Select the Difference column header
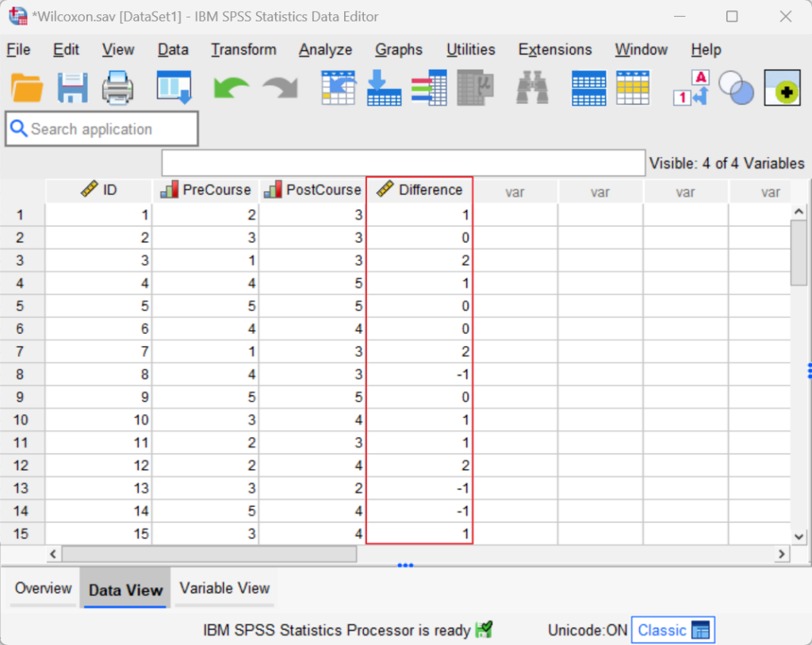This screenshot has height=645, width=812. click(x=420, y=190)
